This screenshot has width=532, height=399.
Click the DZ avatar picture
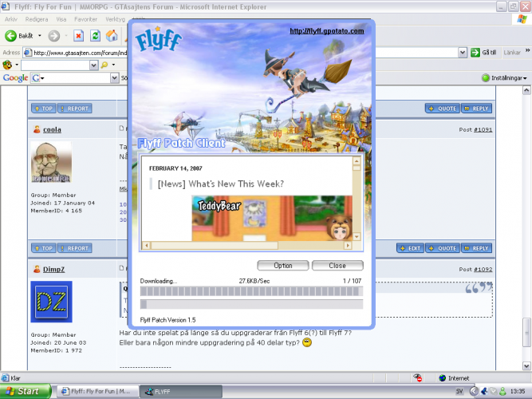point(52,302)
